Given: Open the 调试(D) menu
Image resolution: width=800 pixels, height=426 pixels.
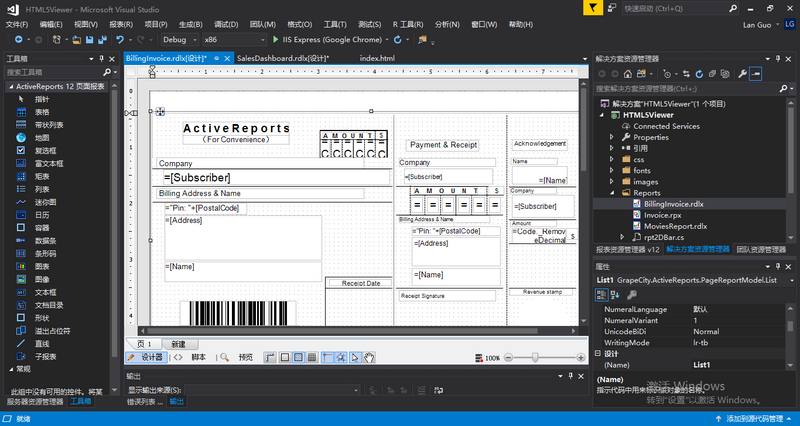Looking at the screenshot, I should point(226,24).
